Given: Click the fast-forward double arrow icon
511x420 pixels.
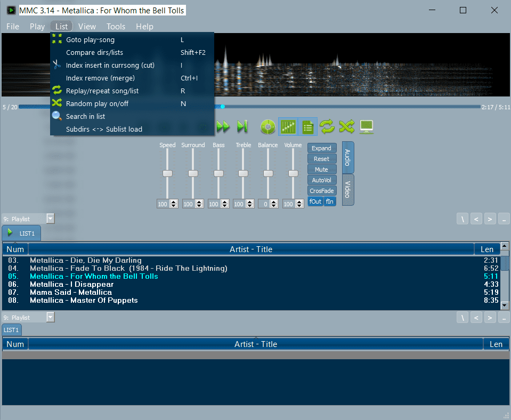Looking at the screenshot, I should click(223, 126).
